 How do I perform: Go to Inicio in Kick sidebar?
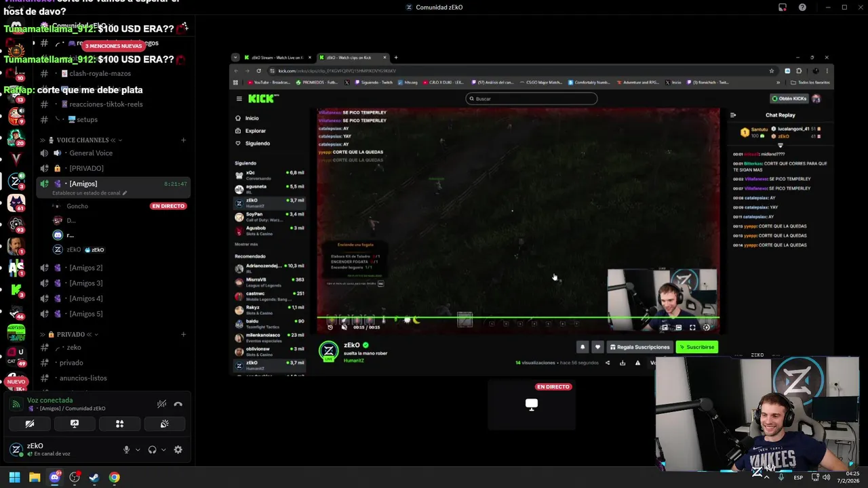[x=252, y=118]
